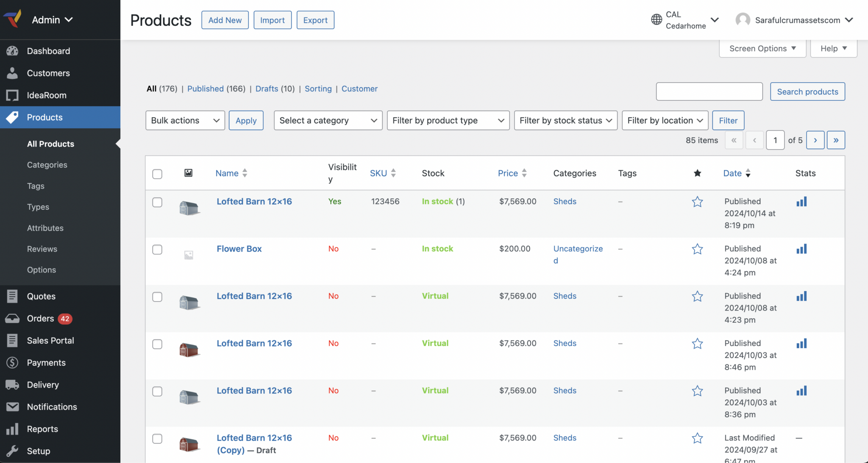Click the Setup wrench icon
Viewport: 868px width, 463px height.
12,451
